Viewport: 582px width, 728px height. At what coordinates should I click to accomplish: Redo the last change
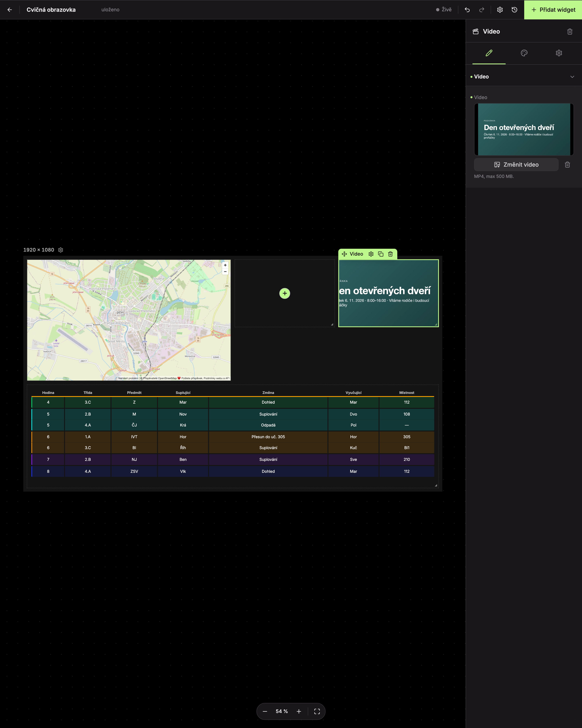pos(481,10)
